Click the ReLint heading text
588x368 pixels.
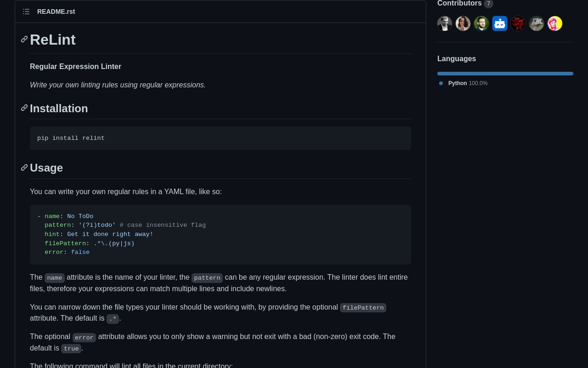pos(53,40)
